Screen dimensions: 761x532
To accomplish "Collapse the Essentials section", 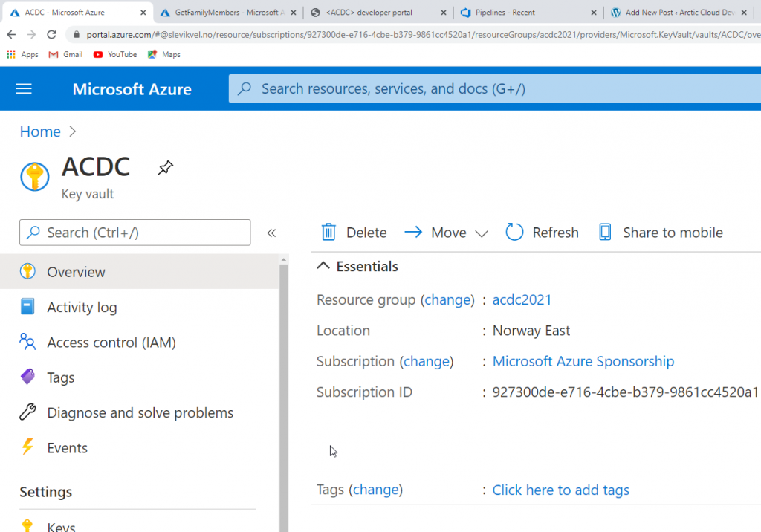I will [323, 266].
